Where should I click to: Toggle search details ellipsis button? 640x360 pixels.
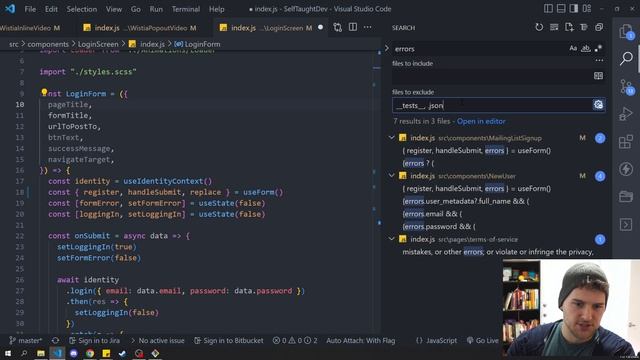599,60
